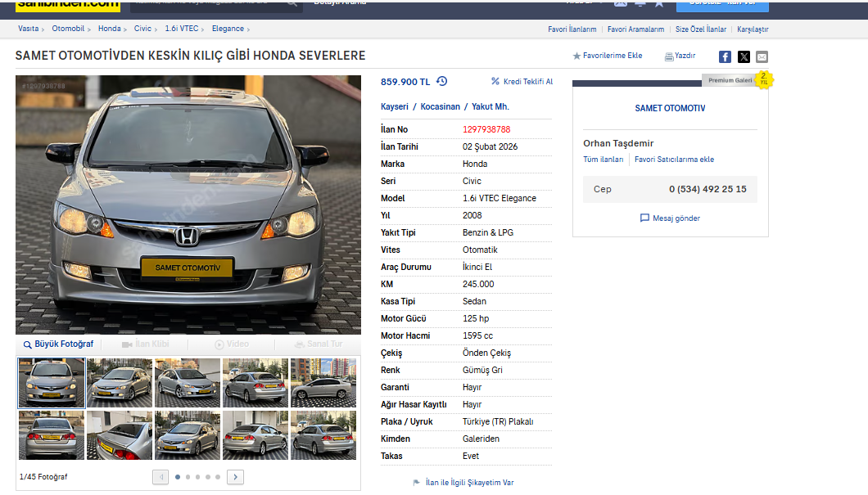Open Favori İlanlarım
Screen dimensions: 868x495
(572, 29)
